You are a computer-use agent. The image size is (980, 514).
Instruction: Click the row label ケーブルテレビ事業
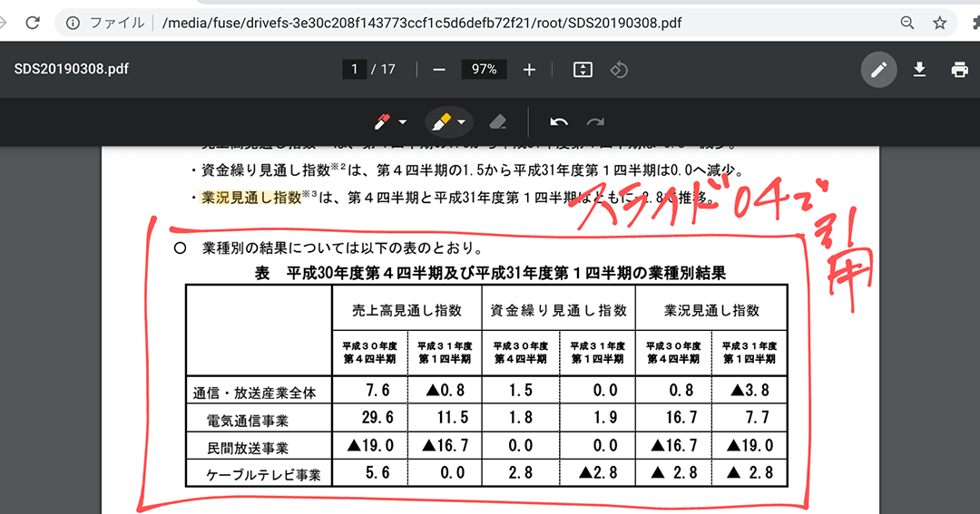[x=263, y=475]
